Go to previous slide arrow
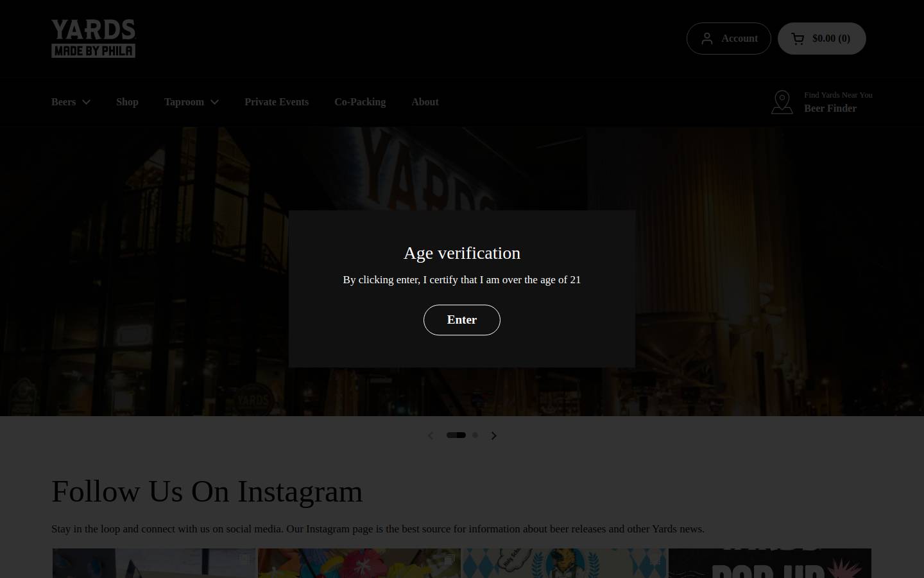This screenshot has width=924, height=578. [x=431, y=435]
